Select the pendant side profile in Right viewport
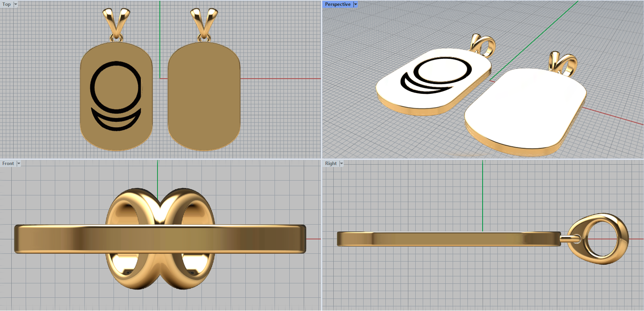Viewport: 644px width, 311px height. [449, 239]
